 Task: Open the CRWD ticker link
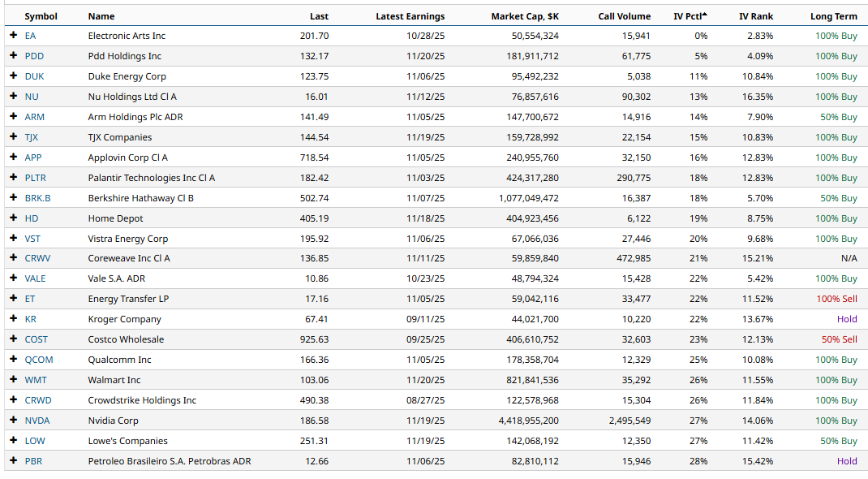pos(37,400)
